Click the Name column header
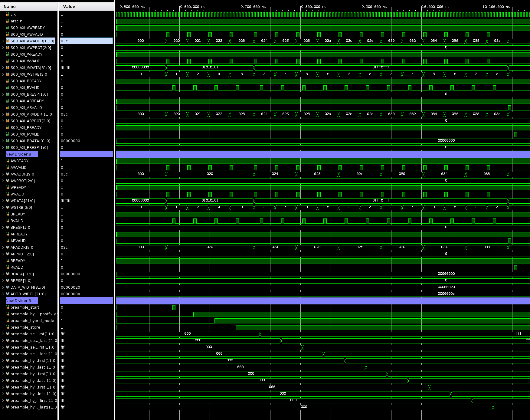The height and width of the screenshot is (420, 530). click(x=9, y=6)
